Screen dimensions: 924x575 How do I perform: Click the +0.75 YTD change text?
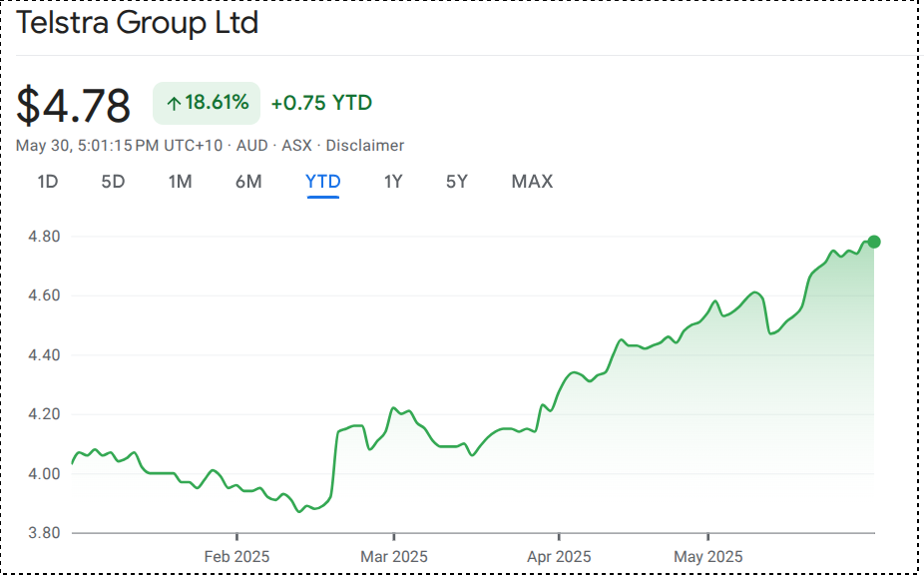tap(321, 103)
